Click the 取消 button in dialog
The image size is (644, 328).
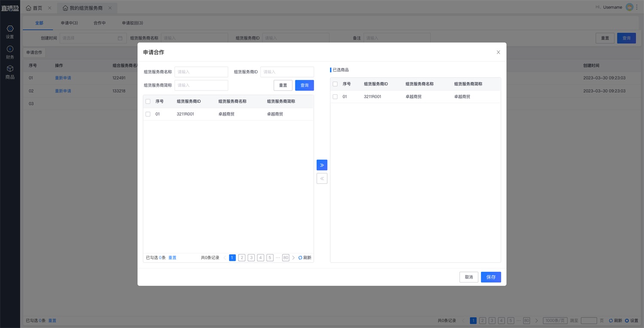click(468, 277)
